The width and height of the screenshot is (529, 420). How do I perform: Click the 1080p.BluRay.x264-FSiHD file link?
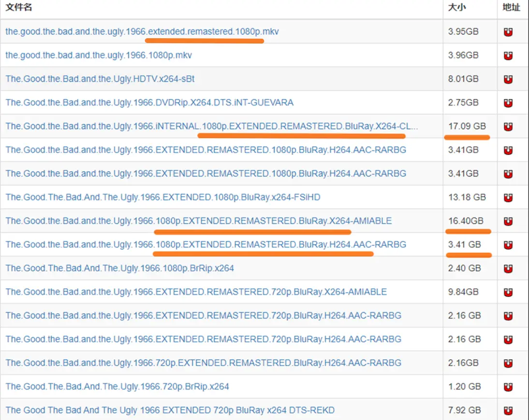pyautogui.click(x=162, y=197)
